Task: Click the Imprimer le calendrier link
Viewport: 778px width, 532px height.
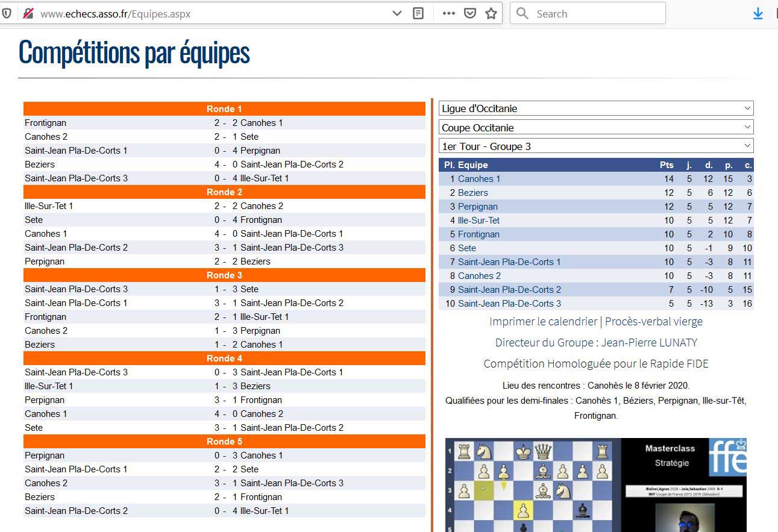Action: coord(542,322)
